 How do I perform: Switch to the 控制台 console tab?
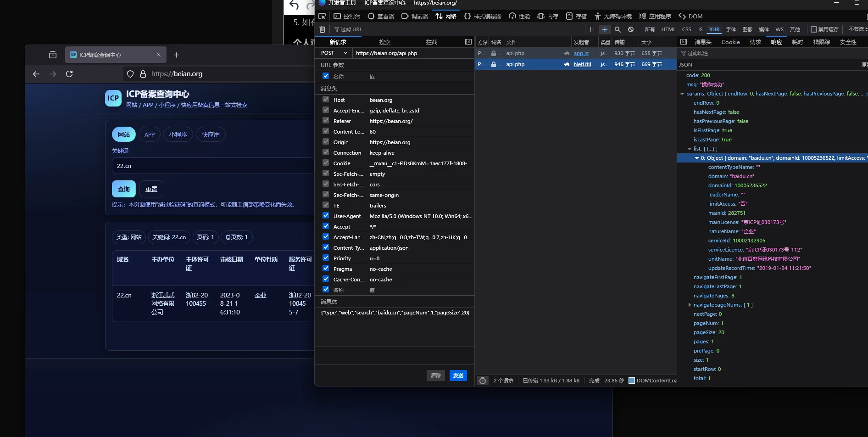point(347,16)
